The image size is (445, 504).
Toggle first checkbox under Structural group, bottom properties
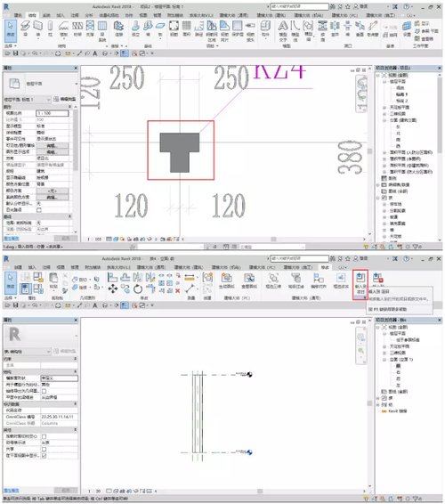pos(44,391)
